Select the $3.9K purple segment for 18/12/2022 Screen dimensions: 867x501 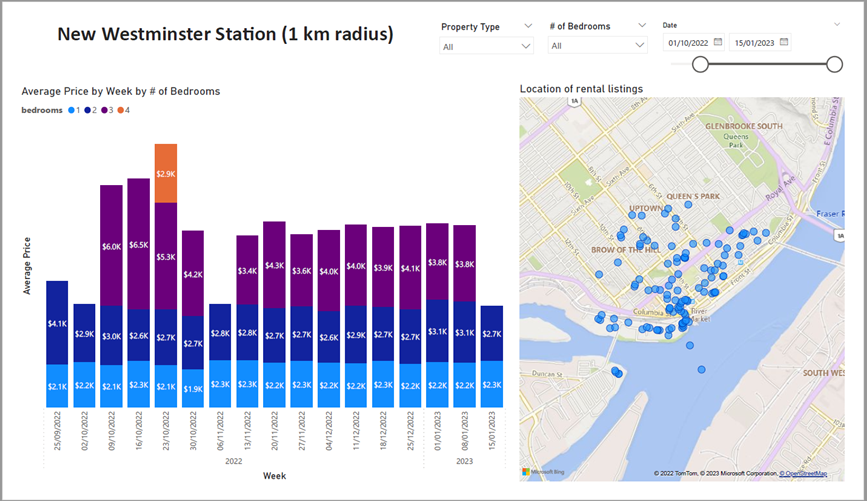pos(383,267)
